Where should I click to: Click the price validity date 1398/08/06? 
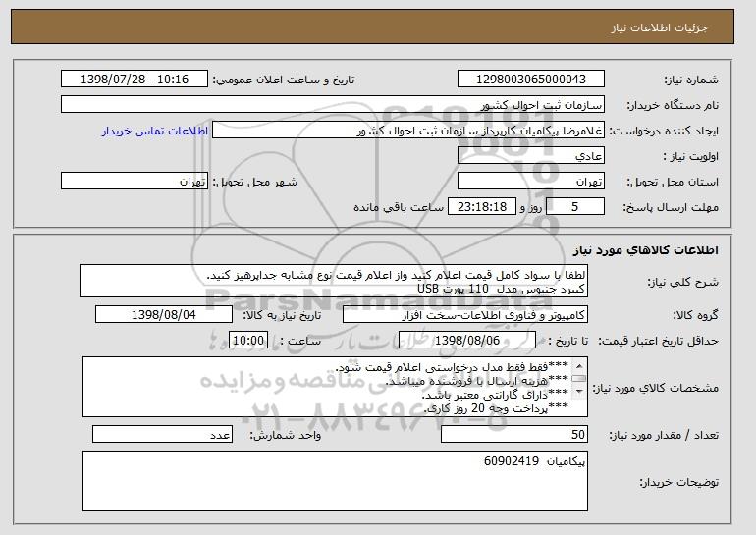coord(467,341)
